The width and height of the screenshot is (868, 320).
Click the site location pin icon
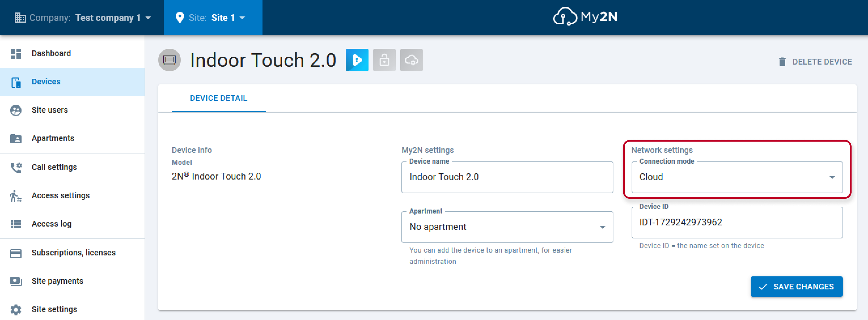180,18
